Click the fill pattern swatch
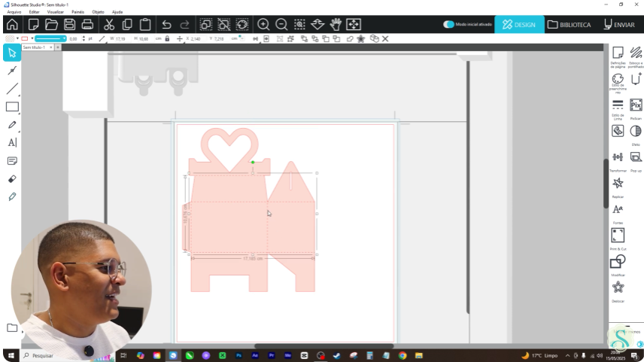This screenshot has width=644, height=362. coord(10,38)
